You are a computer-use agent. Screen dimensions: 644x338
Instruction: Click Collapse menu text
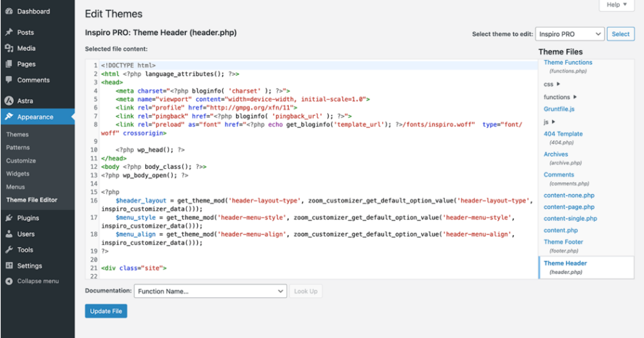38,281
